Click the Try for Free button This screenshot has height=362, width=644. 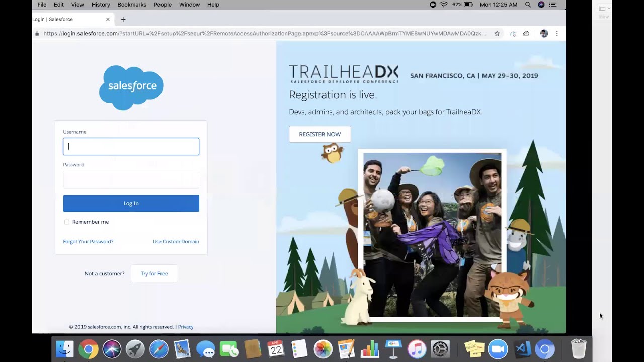pyautogui.click(x=154, y=273)
